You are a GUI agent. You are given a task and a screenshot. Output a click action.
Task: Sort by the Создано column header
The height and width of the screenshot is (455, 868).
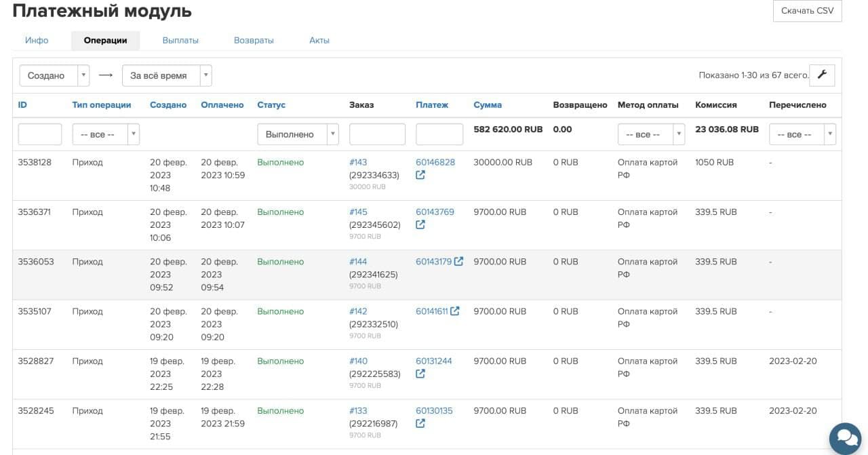pyautogui.click(x=168, y=105)
